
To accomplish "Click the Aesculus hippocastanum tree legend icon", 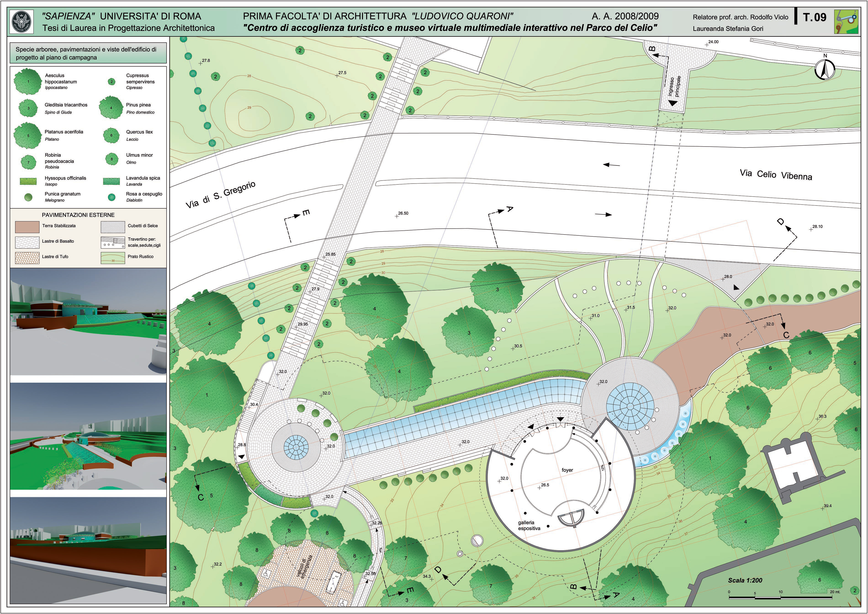I will pos(28,81).
